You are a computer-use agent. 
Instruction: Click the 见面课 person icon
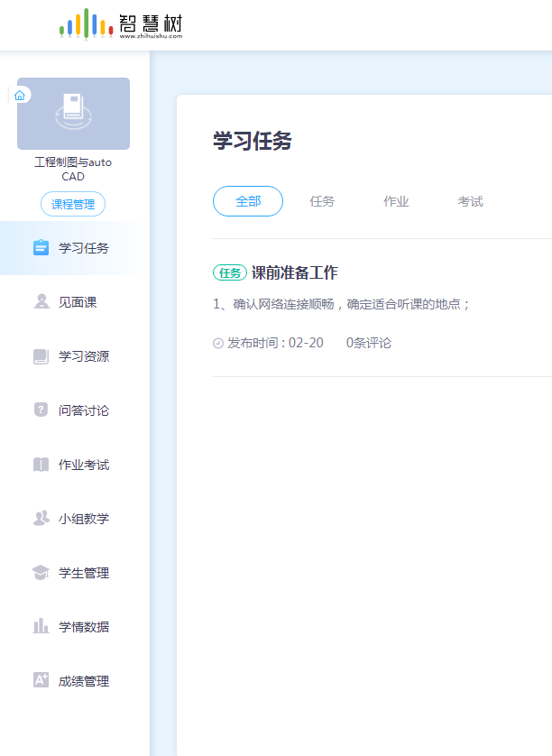41,302
